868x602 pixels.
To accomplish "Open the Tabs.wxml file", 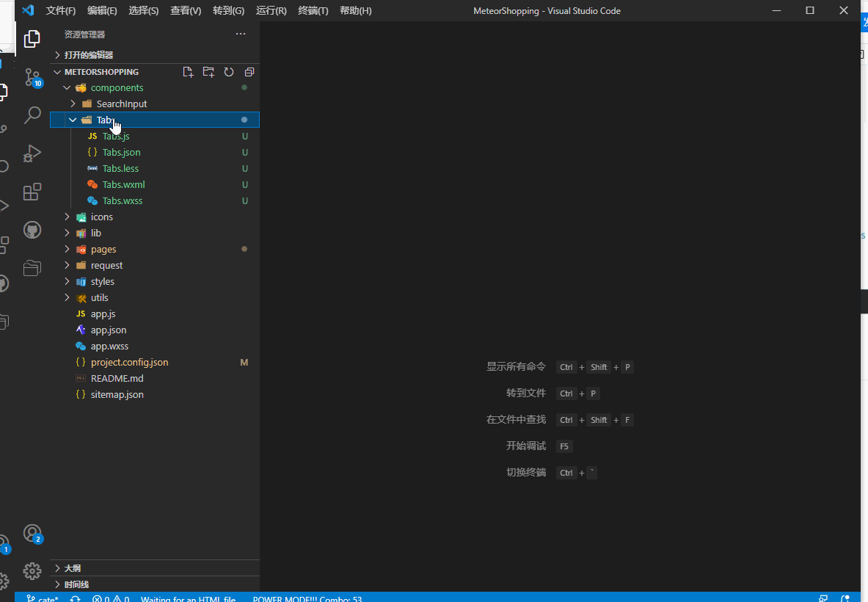I will (154, 184).
